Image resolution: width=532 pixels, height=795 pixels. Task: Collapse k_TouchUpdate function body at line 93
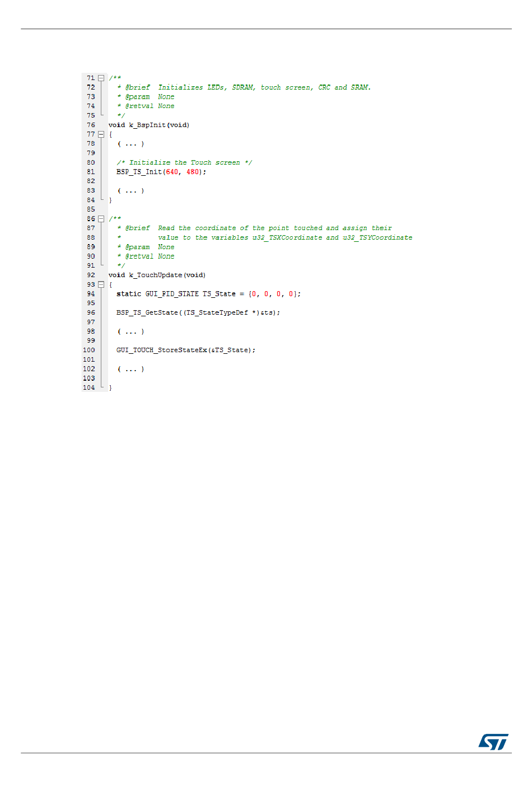pos(101,284)
